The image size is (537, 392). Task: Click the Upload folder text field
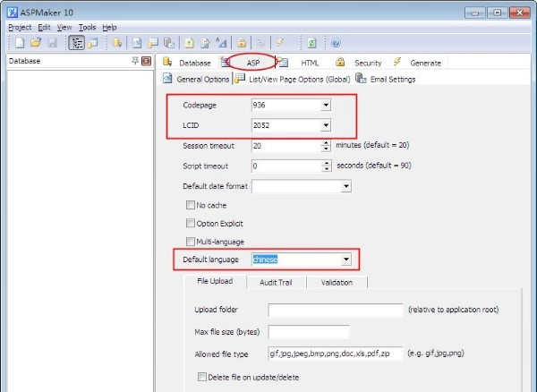coord(336,310)
